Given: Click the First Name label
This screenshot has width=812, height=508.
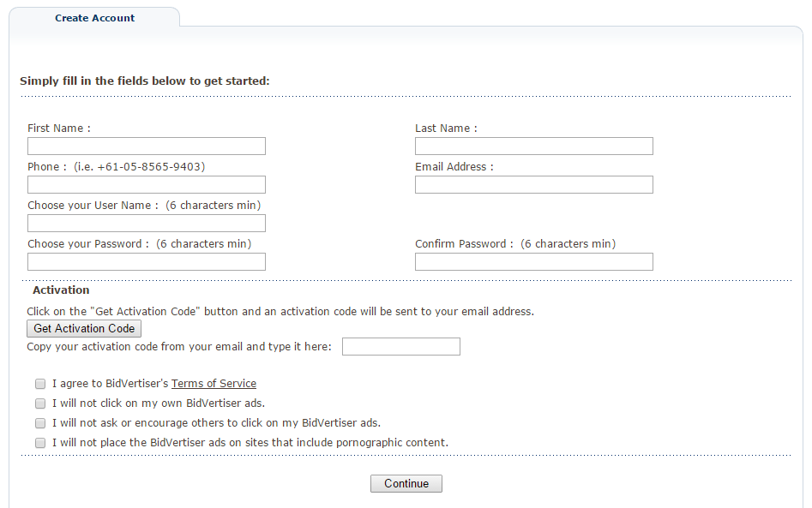Looking at the screenshot, I should [x=56, y=128].
